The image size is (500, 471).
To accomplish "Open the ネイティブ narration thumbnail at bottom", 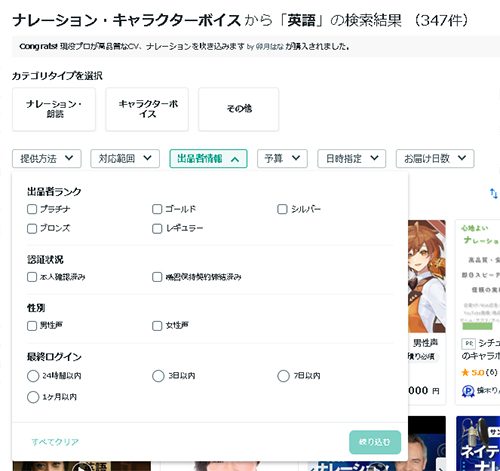I will [478, 443].
